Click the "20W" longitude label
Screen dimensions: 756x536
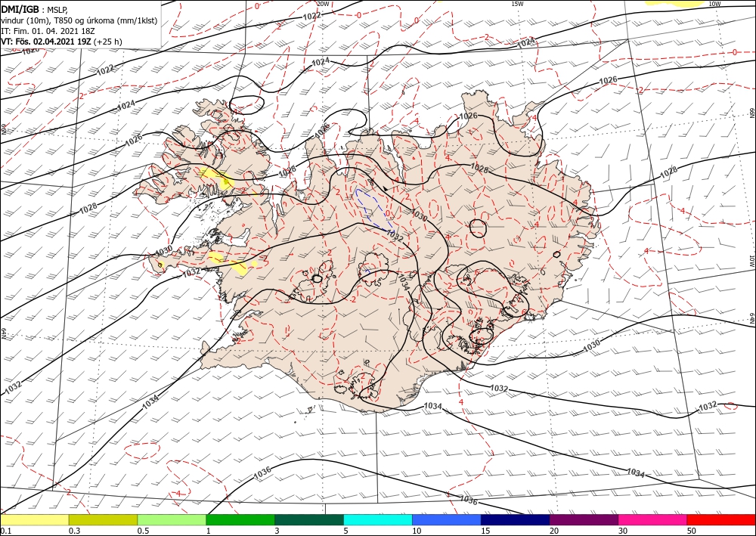[324, 4]
